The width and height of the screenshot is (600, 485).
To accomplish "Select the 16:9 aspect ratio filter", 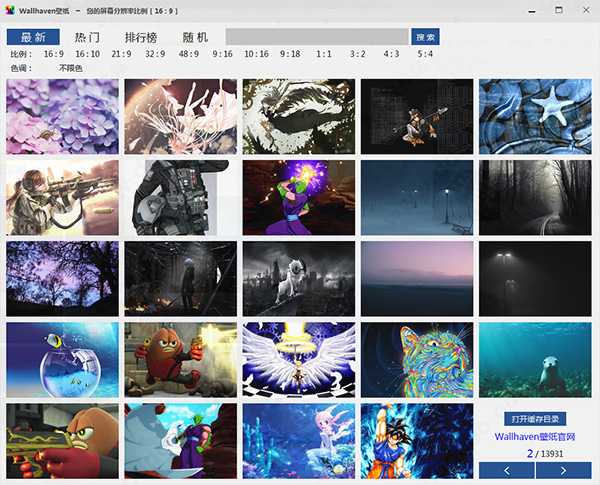I will point(54,54).
